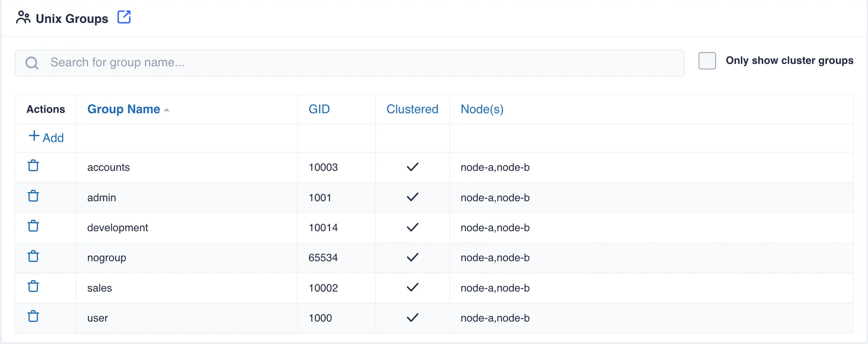Image resolution: width=868 pixels, height=344 pixels.
Task: Delete the admin group with trash icon
Action: tap(34, 196)
